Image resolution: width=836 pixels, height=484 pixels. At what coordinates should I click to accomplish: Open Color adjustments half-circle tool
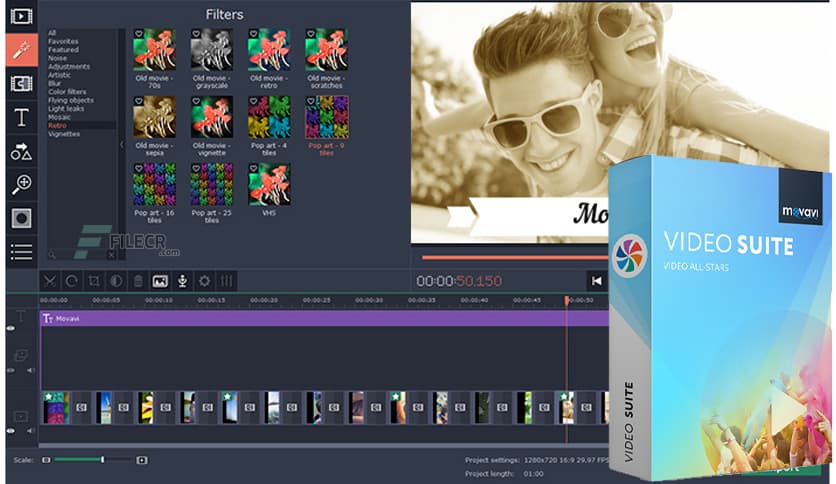click(116, 281)
